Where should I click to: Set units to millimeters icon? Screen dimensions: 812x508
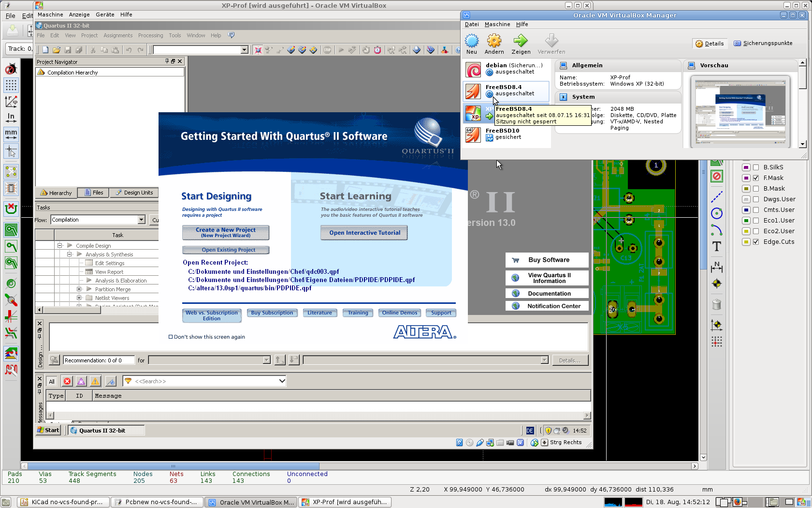tap(11, 134)
